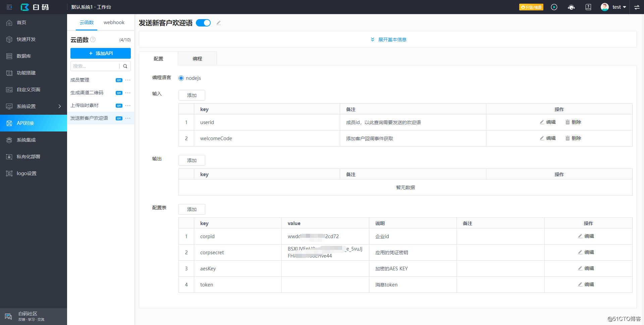Image resolution: width=644 pixels, height=325 pixels.
Task: Edit the aesKey config row
Action: [x=586, y=268]
